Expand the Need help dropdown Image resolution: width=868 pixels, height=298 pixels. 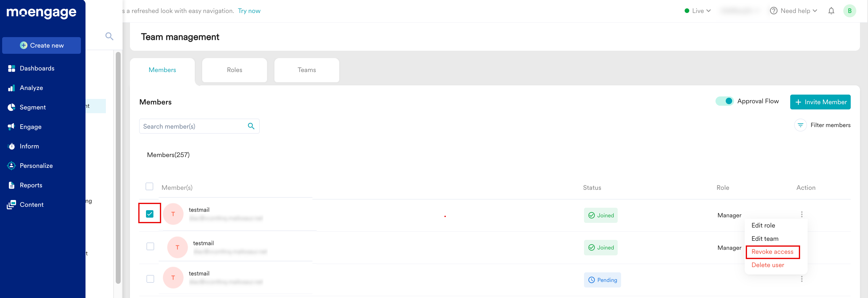tap(794, 11)
